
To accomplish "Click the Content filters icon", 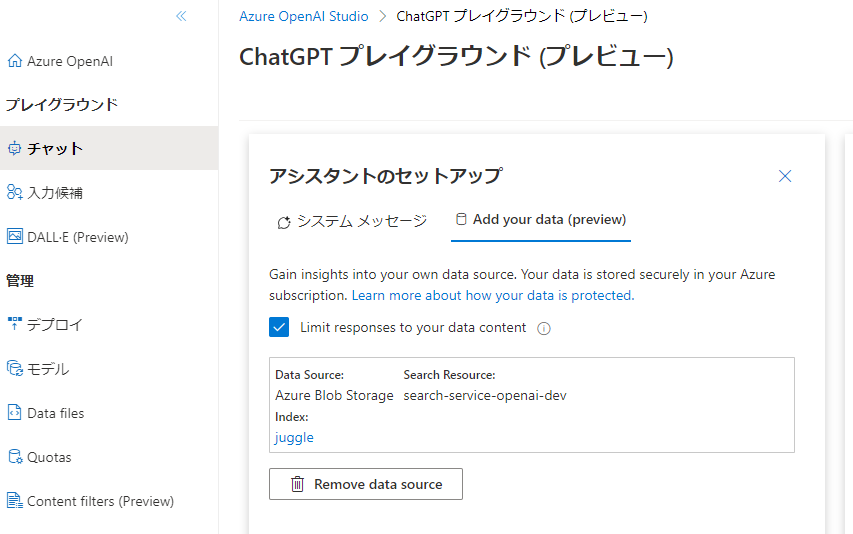I will (14, 501).
